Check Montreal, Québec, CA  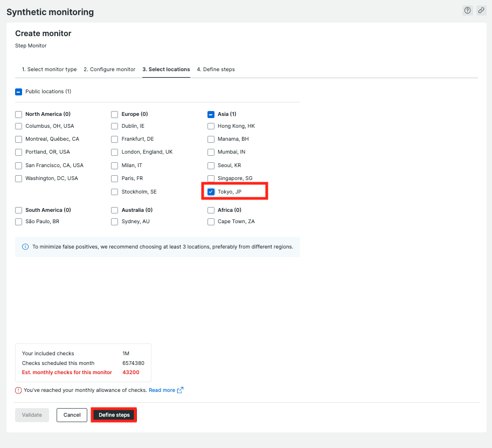[x=18, y=139]
